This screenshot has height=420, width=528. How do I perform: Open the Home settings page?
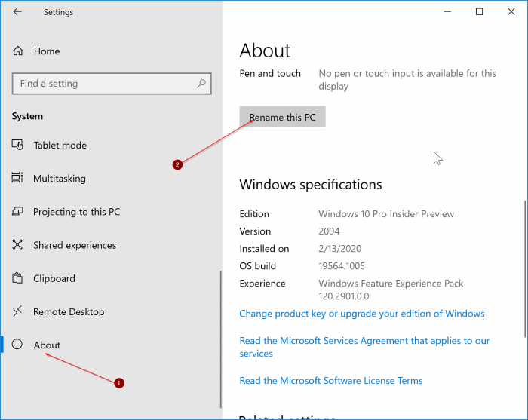47,51
